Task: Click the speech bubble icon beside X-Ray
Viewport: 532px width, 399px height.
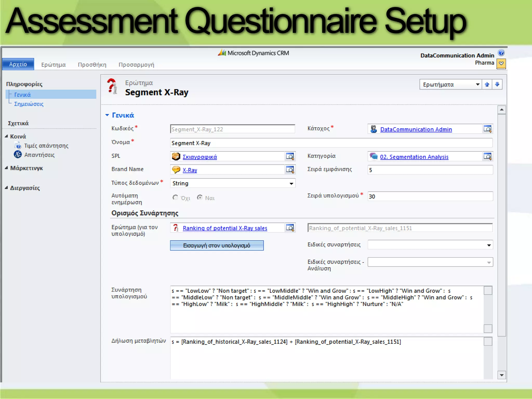Action: click(x=176, y=170)
